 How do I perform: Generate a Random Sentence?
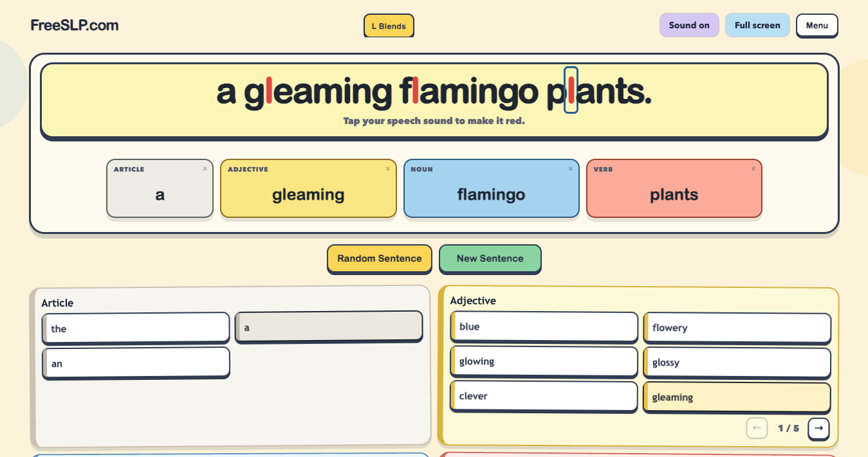(x=380, y=258)
